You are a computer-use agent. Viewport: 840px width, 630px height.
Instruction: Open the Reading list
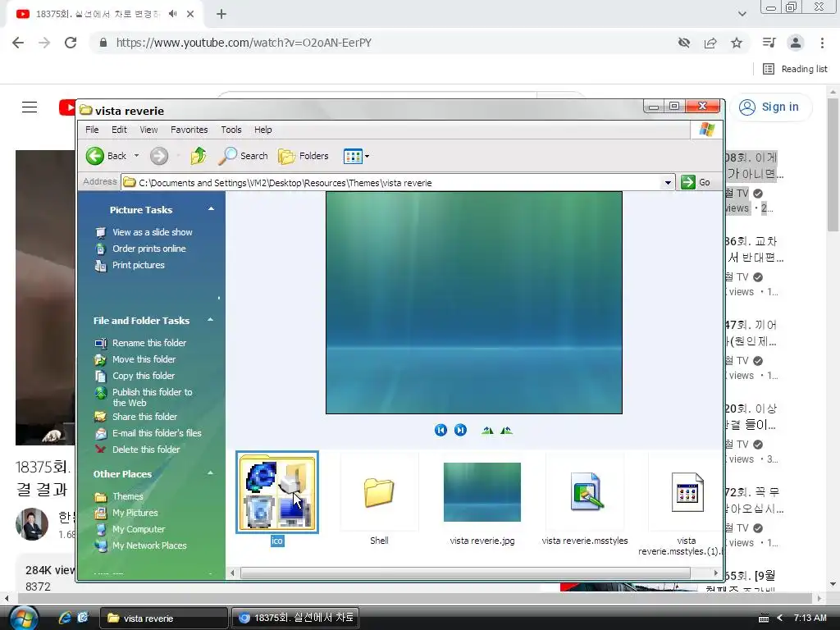pyautogui.click(x=796, y=69)
